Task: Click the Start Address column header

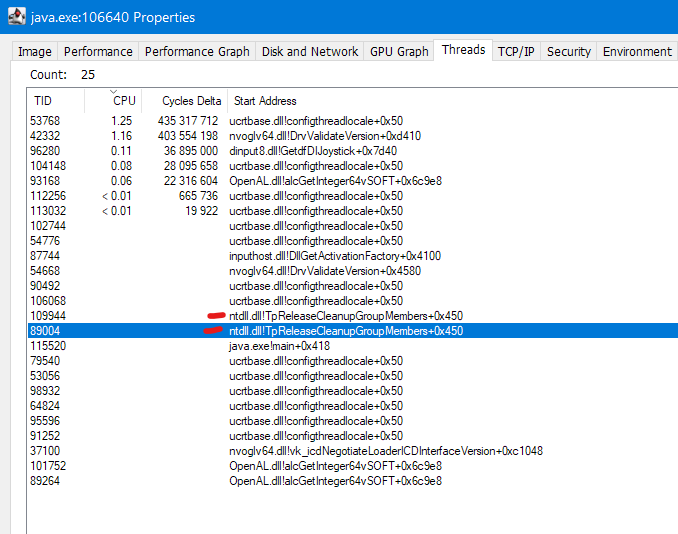Action: [264, 101]
